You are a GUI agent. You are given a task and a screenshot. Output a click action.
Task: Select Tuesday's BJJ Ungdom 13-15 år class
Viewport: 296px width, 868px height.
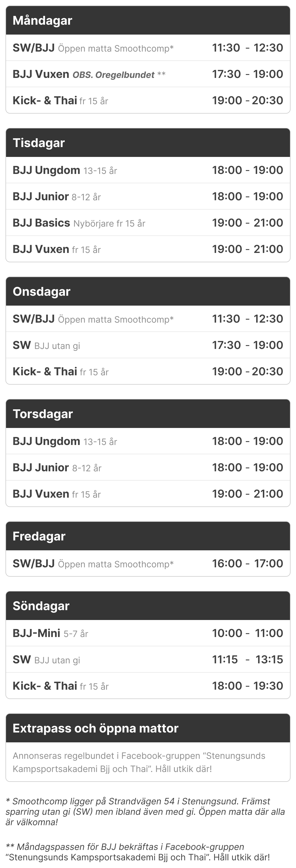(x=147, y=170)
